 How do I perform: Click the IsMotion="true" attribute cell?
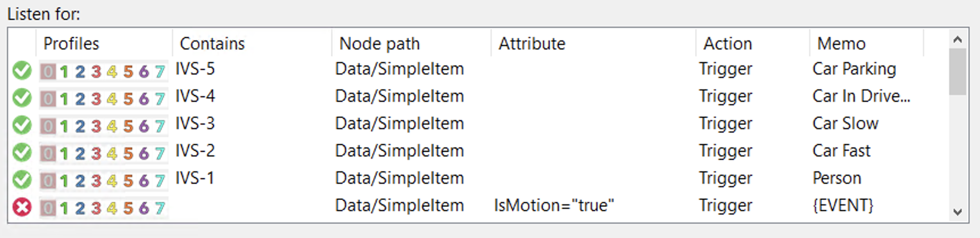pos(554,206)
